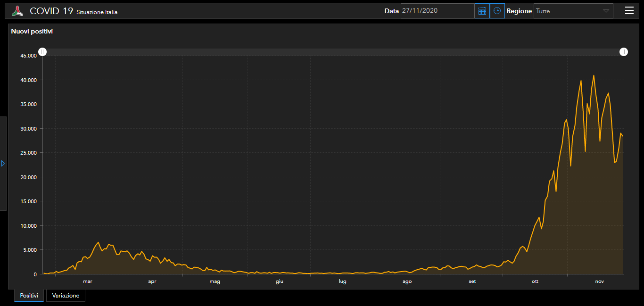Click the 15.000 y-axis label

pyautogui.click(x=27, y=201)
